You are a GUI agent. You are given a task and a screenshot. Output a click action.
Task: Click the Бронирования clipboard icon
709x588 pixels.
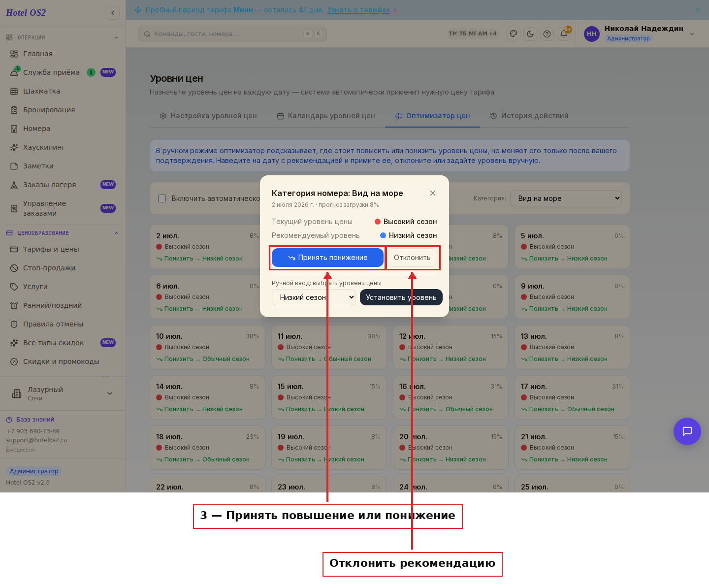tap(14, 110)
